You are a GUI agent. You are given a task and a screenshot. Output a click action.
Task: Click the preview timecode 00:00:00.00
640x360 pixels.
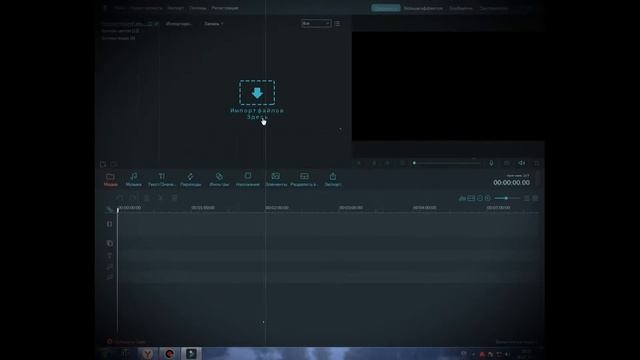tap(511, 182)
